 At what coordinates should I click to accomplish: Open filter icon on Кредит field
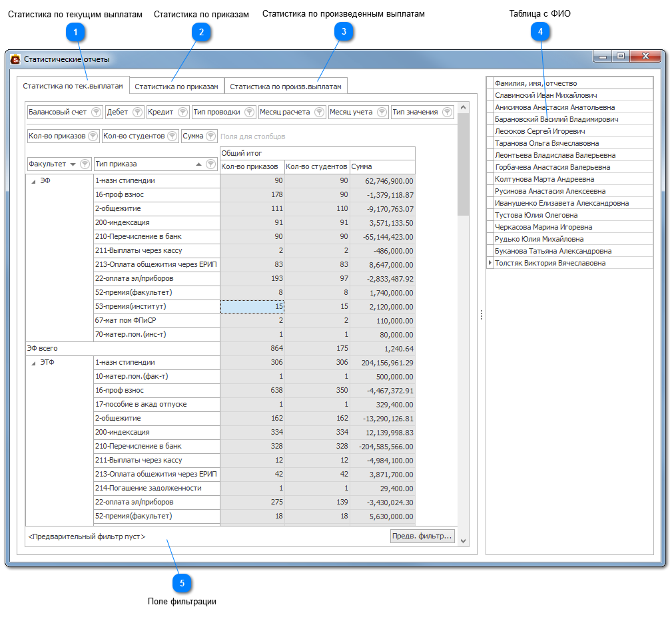click(183, 112)
